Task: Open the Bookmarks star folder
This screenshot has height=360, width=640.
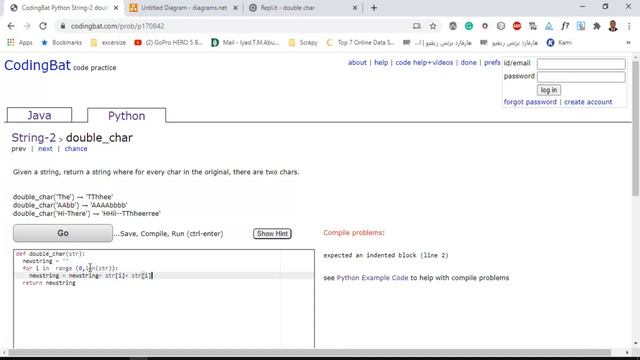Action: click(62, 42)
